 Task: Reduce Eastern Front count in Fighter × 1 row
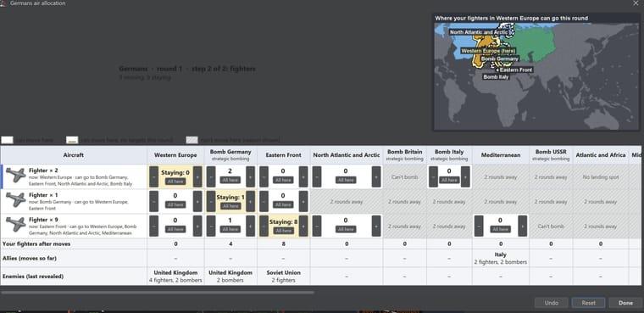pos(264,202)
